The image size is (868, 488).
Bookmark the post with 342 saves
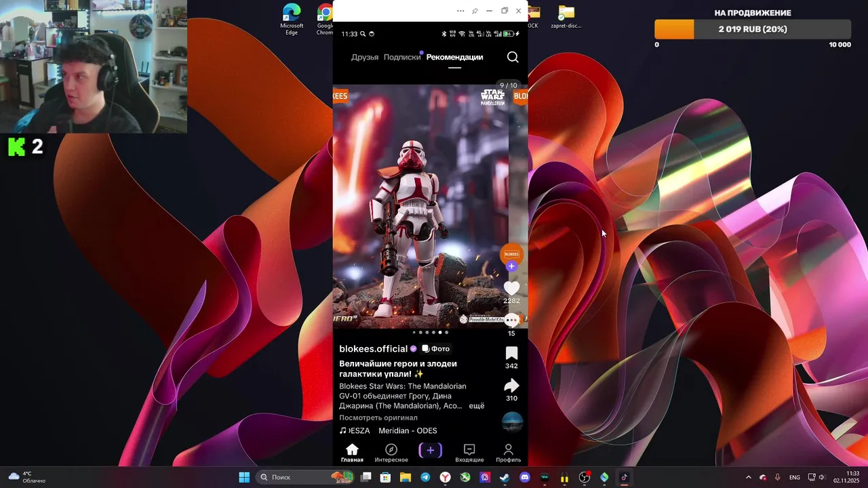coord(511,353)
